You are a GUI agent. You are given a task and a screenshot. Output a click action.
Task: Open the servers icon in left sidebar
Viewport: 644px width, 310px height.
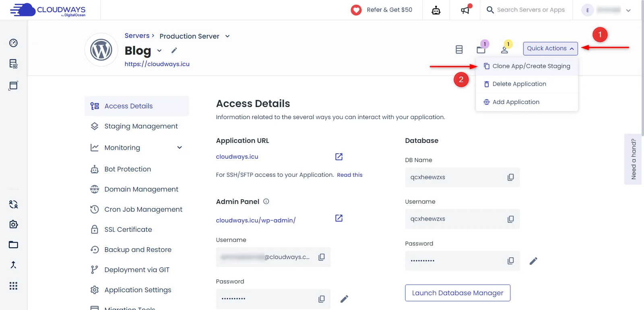point(13,64)
